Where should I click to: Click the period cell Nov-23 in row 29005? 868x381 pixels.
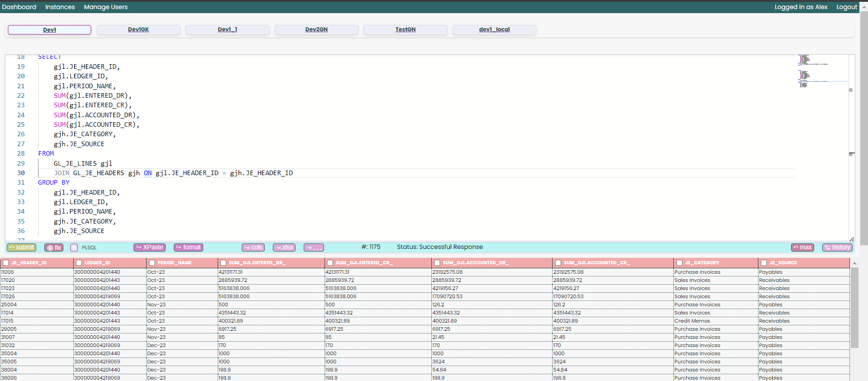182,329
